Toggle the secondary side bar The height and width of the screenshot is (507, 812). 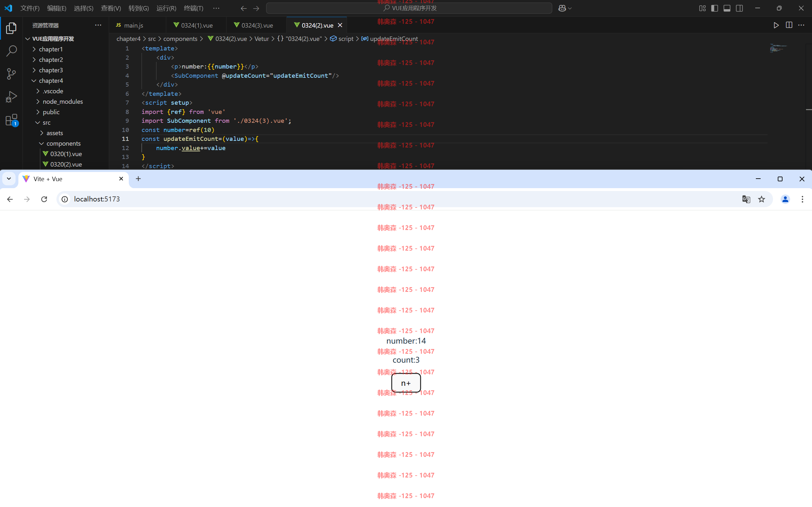[x=739, y=8]
